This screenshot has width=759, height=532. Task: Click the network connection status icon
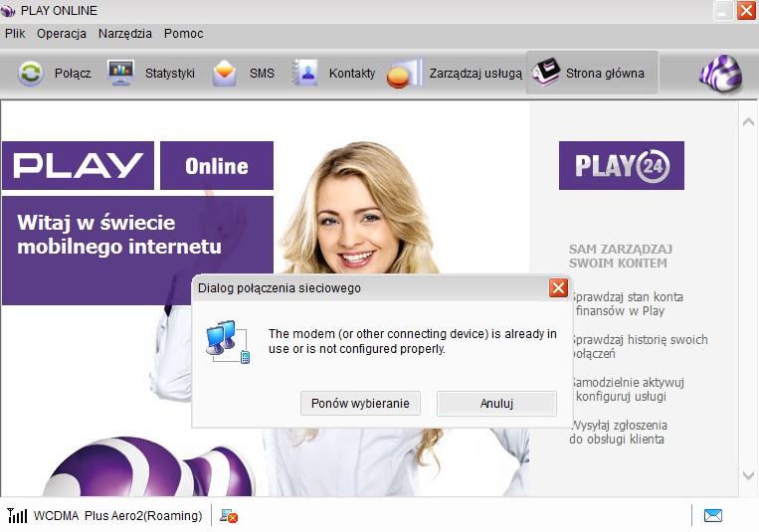point(228,516)
